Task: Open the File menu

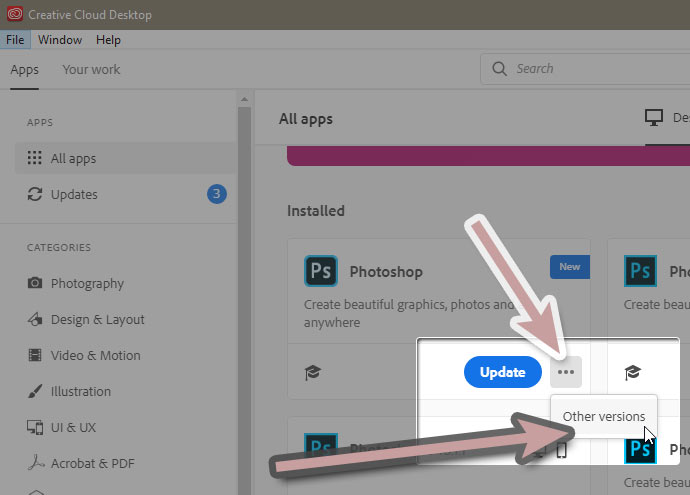Action: (x=15, y=40)
